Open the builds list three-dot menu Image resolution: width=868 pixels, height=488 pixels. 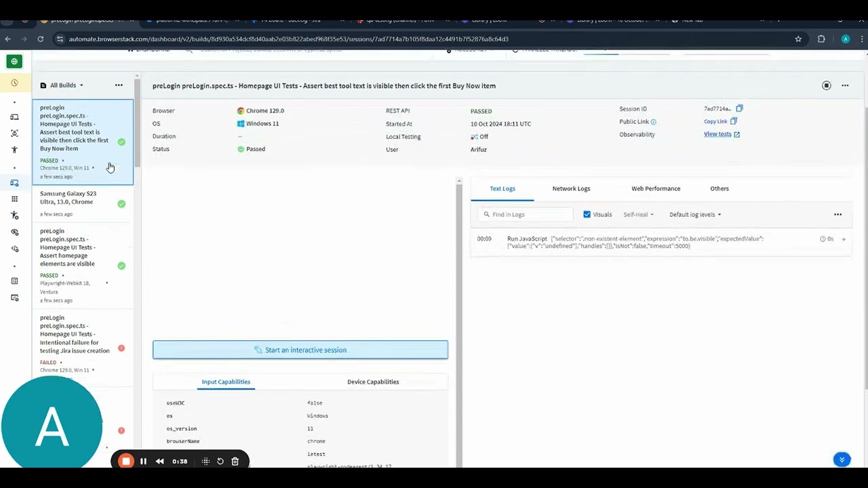119,85
